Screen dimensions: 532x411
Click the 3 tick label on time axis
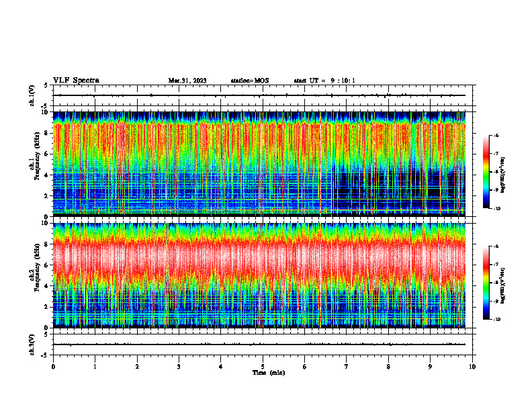coord(179,367)
